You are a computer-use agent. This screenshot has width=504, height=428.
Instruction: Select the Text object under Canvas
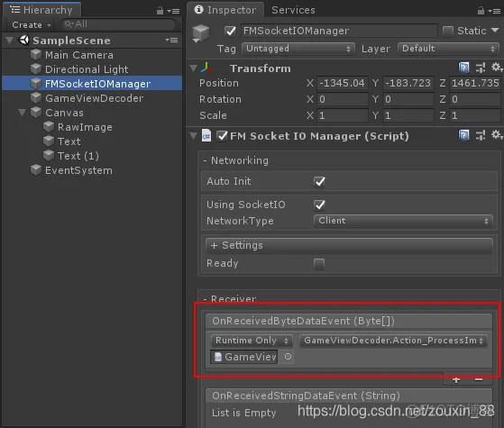(69, 141)
